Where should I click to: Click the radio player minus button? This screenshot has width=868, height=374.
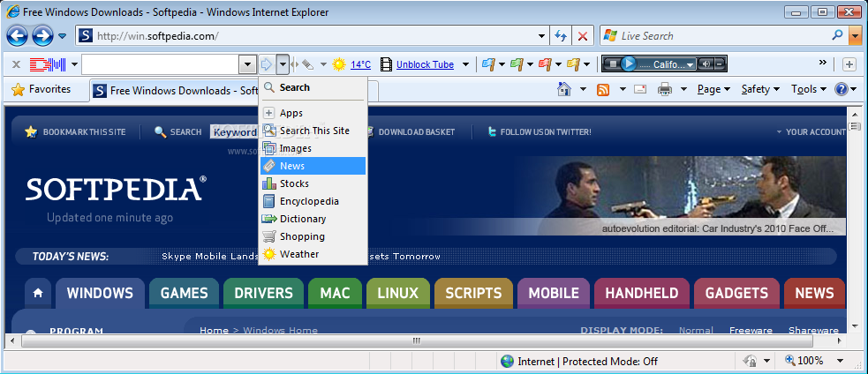[x=719, y=64]
